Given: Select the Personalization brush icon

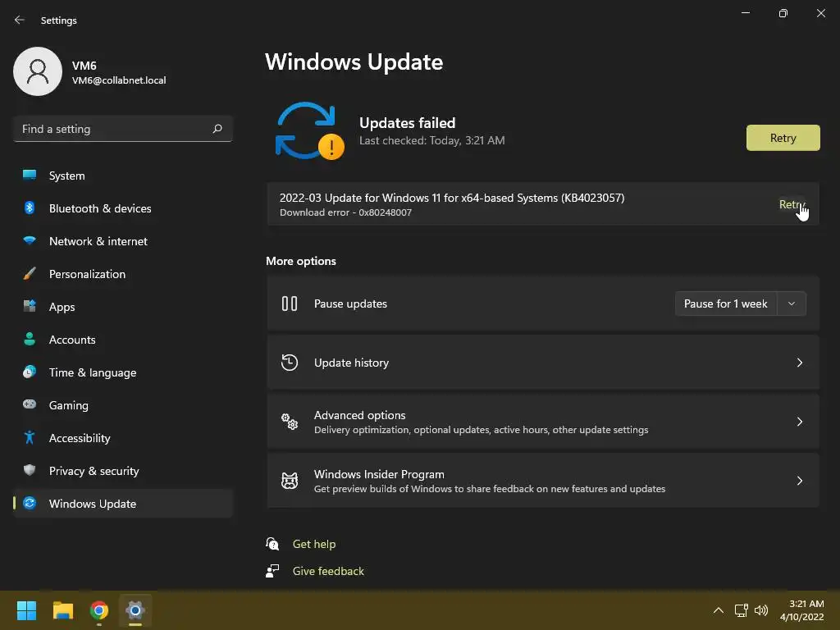Looking at the screenshot, I should pyautogui.click(x=30, y=274).
